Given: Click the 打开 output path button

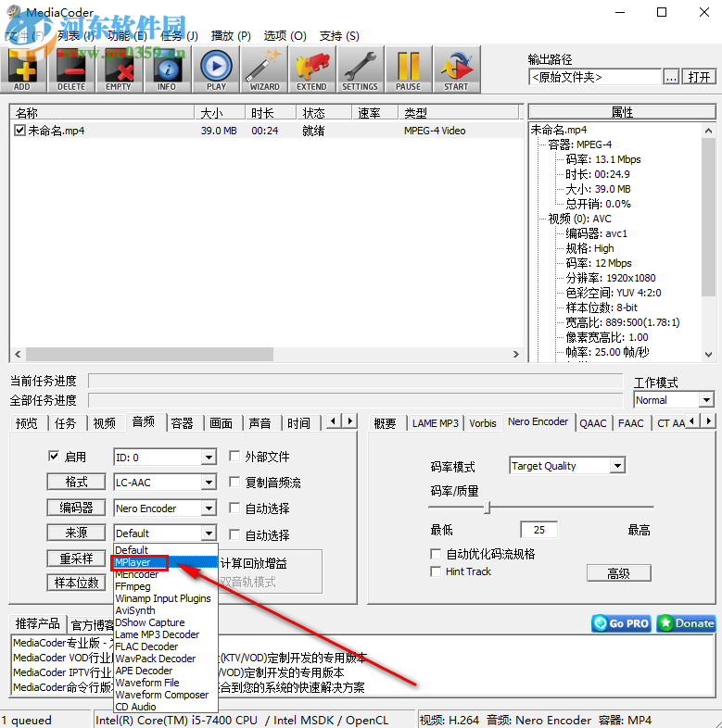Looking at the screenshot, I should [699, 77].
